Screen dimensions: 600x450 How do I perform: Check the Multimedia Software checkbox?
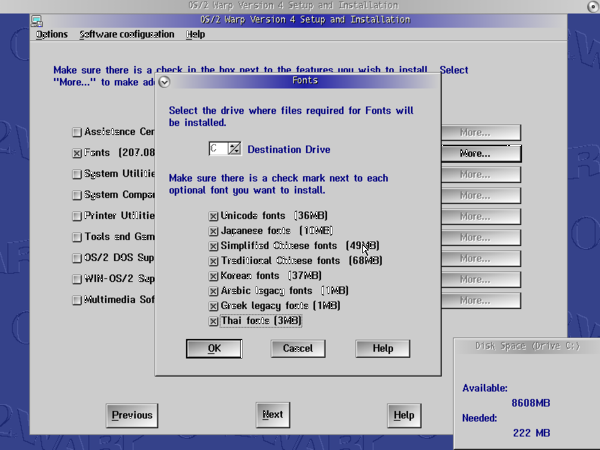(x=77, y=300)
